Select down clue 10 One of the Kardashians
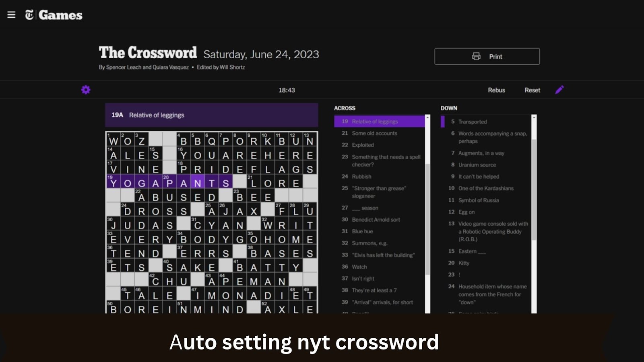Screen dimensions: 644x362 486,188
